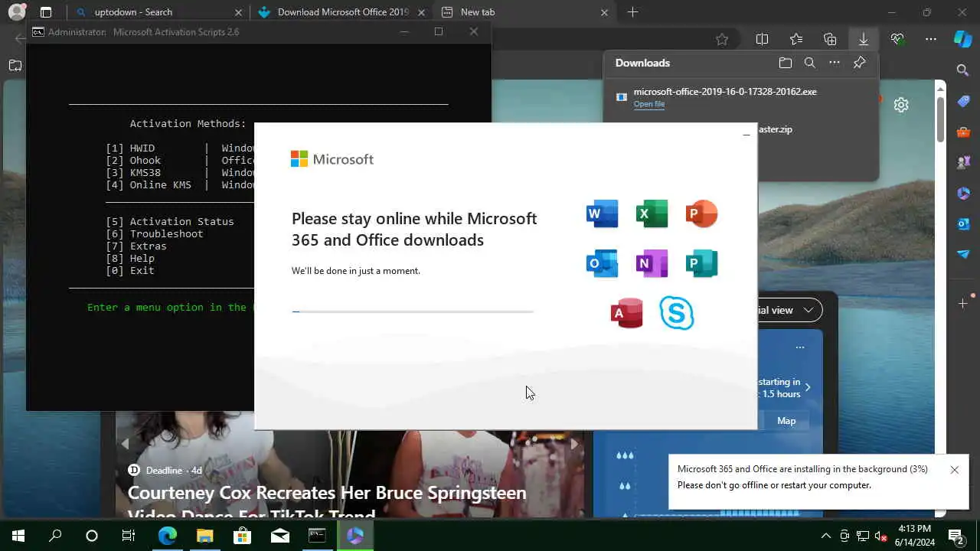Screen dimensions: 980x551
Task: Click Troubleshoot line in script window
Action: tap(155, 233)
